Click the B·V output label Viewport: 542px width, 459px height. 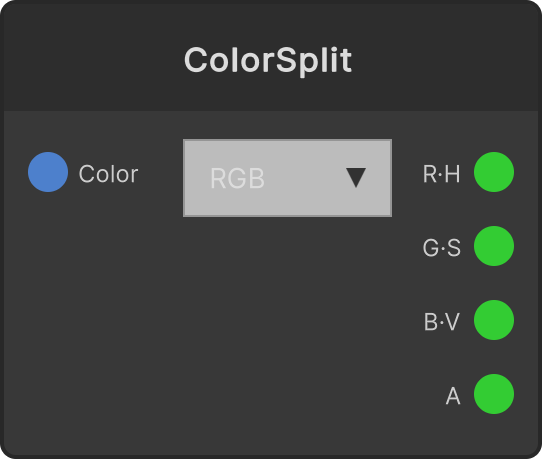(x=442, y=322)
